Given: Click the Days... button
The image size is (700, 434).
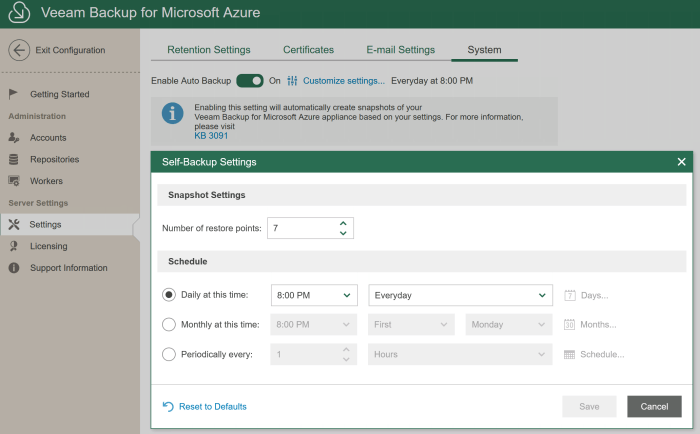Looking at the screenshot, I should [586, 295].
